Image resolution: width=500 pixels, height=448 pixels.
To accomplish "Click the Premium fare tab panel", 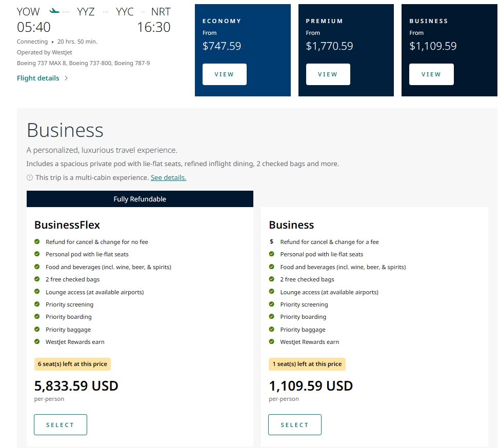I will click(x=346, y=31).
